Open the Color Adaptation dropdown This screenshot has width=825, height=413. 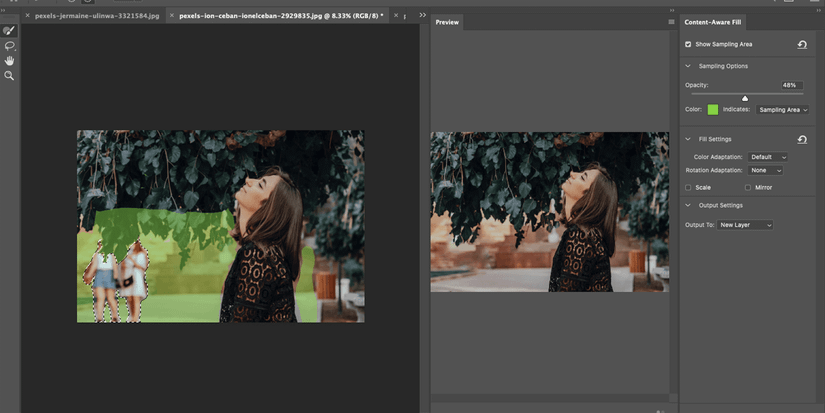[768, 157]
